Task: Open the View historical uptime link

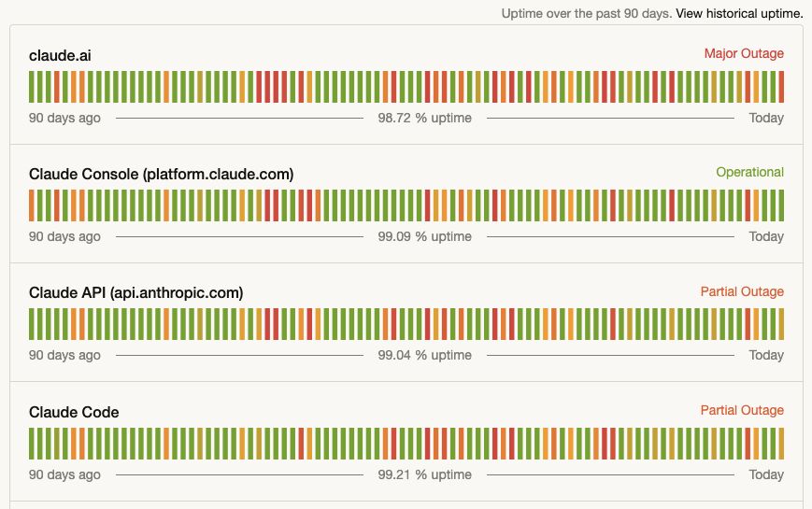Action: tap(739, 13)
